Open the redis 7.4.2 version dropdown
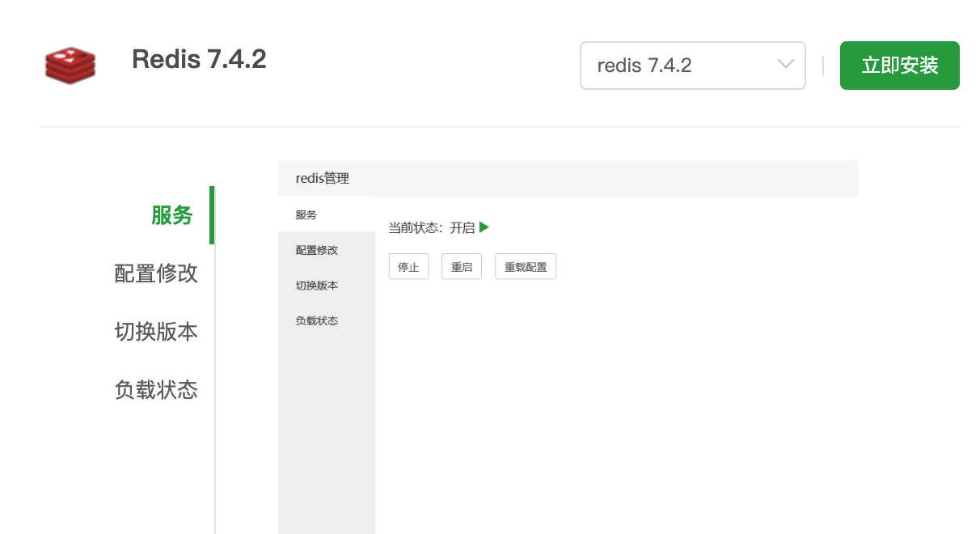The height and width of the screenshot is (534, 980). (x=693, y=66)
